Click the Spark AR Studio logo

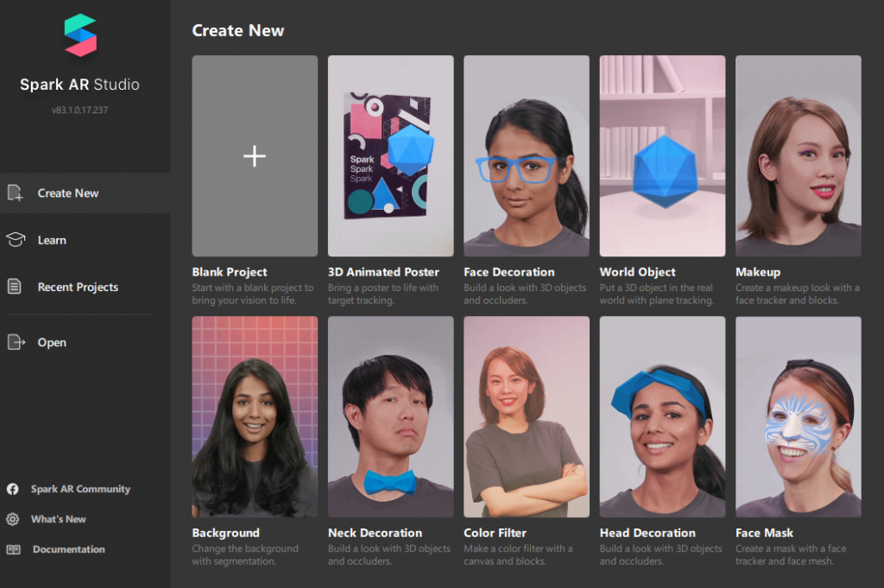tap(80, 35)
